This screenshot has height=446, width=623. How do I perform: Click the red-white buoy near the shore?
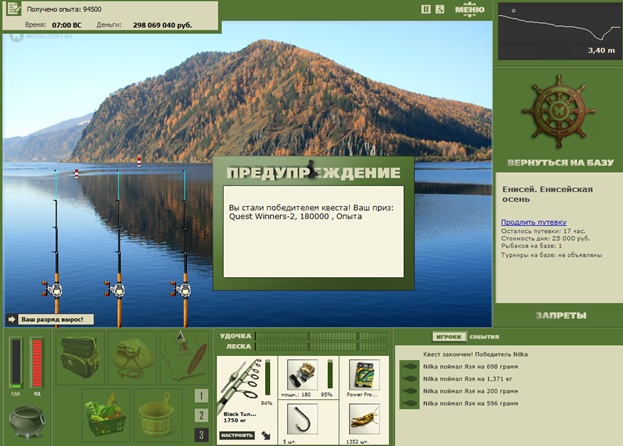click(139, 161)
